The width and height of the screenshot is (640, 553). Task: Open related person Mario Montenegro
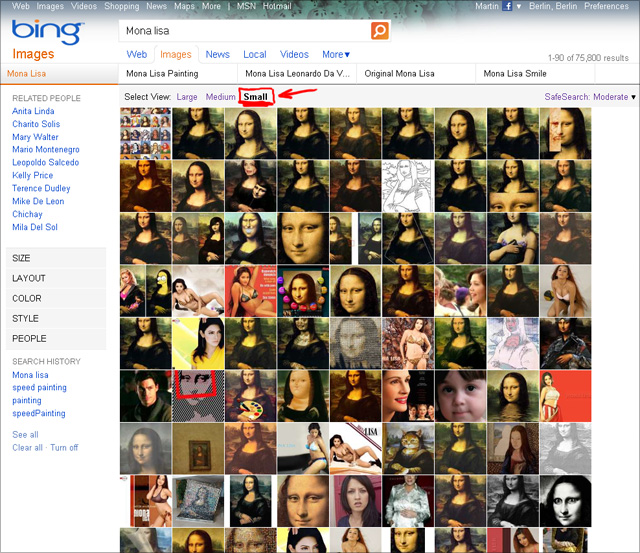pos(46,149)
